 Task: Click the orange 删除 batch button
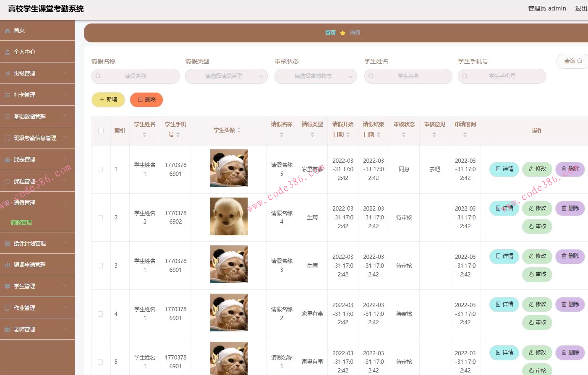(146, 100)
